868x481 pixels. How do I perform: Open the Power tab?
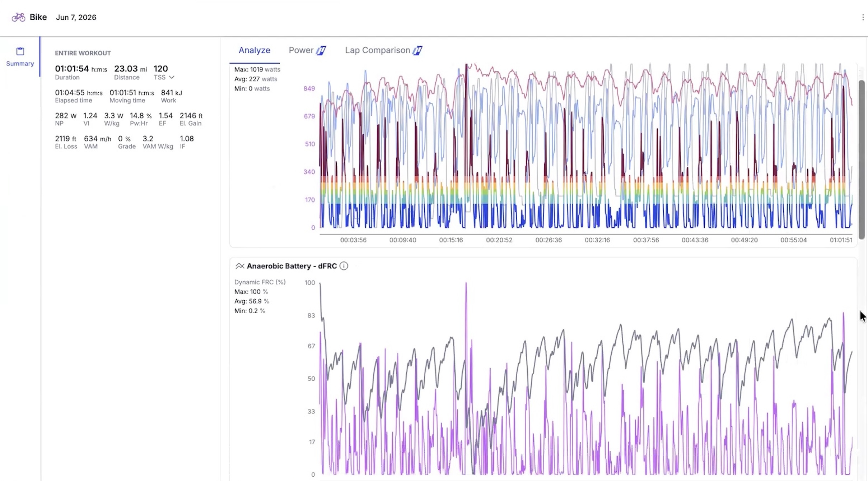click(x=301, y=50)
